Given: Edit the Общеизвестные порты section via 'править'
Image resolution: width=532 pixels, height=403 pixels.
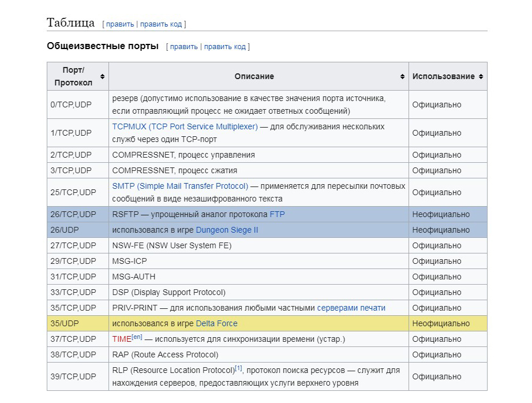Looking at the screenshot, I should (183, 47).
